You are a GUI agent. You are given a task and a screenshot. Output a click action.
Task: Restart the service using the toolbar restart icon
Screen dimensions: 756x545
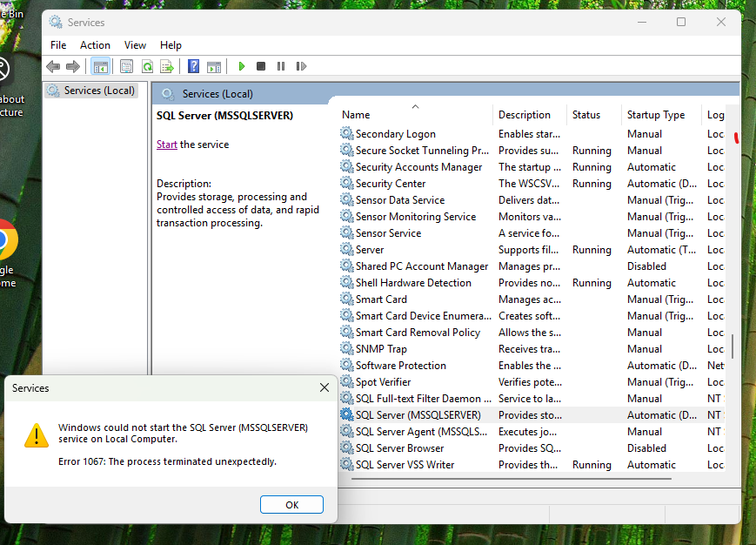point(301,66)
